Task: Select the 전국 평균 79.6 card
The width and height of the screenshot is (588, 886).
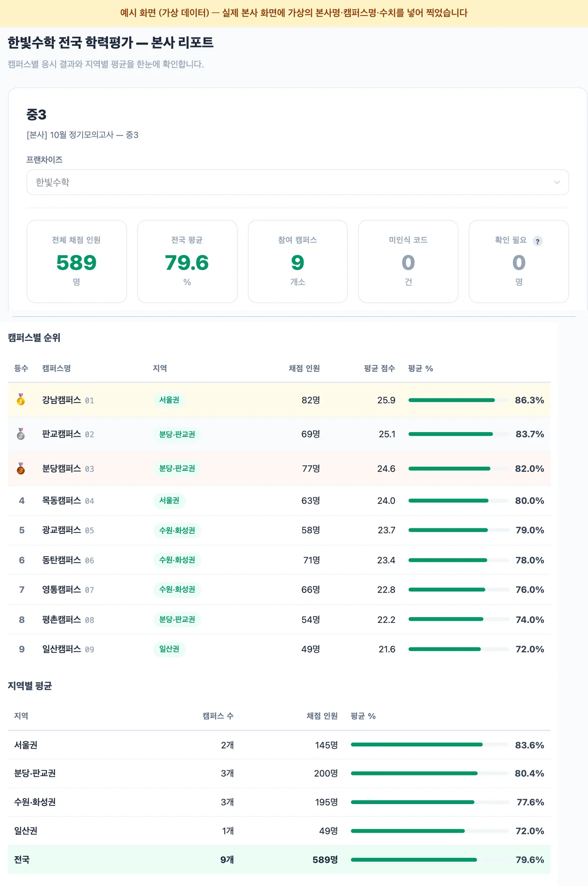Action: coord(187,261)
